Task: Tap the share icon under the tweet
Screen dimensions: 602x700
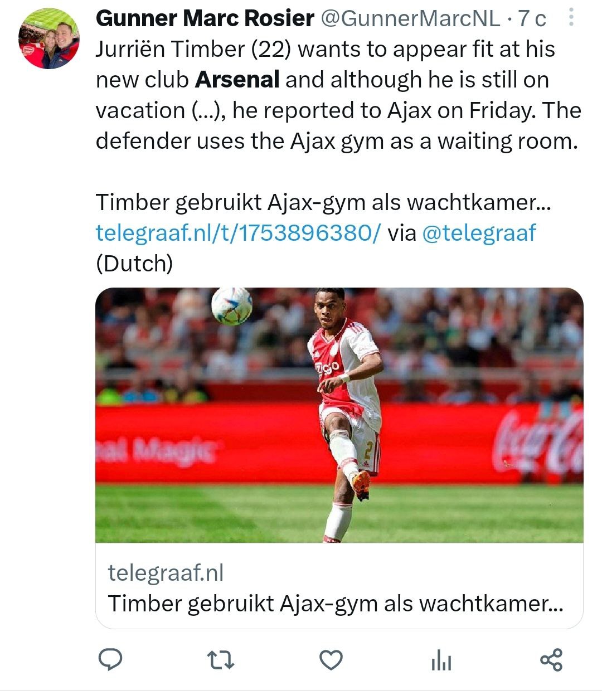Action: tap(551, 660)
